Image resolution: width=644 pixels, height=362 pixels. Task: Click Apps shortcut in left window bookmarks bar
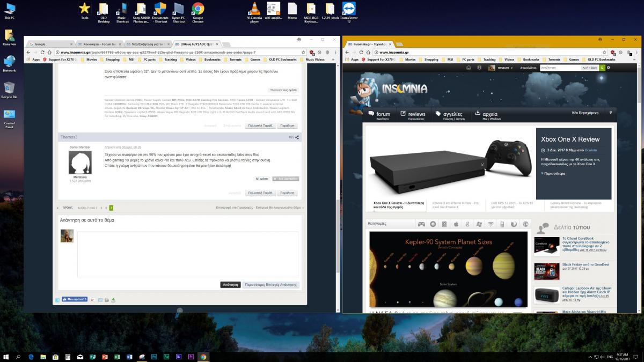(x=33, y=60)
